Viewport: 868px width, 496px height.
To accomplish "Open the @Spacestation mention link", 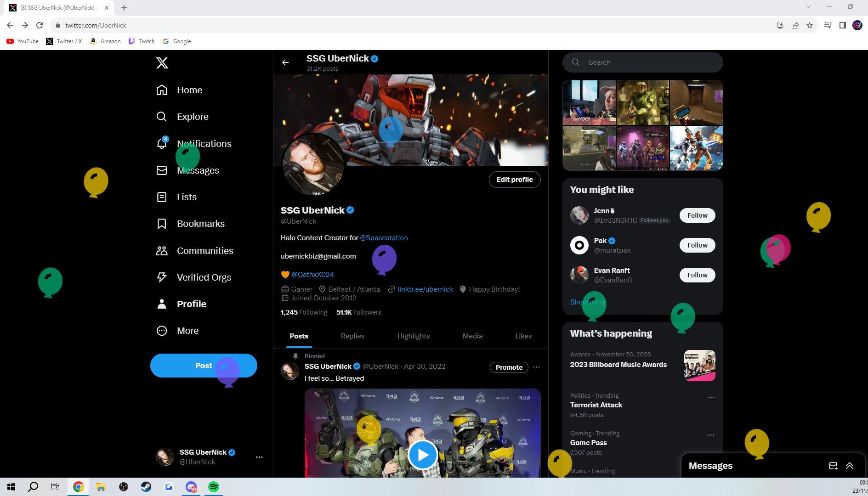I will tap(384, 238).
